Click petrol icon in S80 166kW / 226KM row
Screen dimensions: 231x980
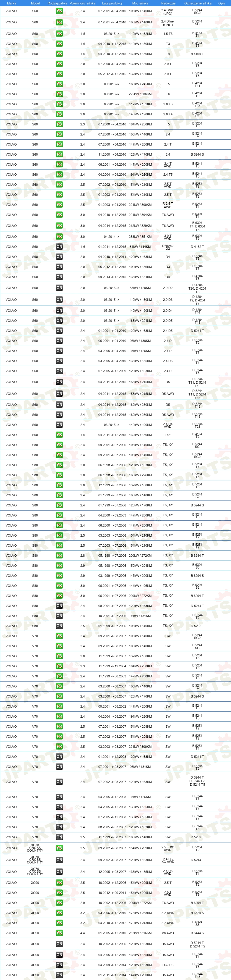click(x=59, y=475)
